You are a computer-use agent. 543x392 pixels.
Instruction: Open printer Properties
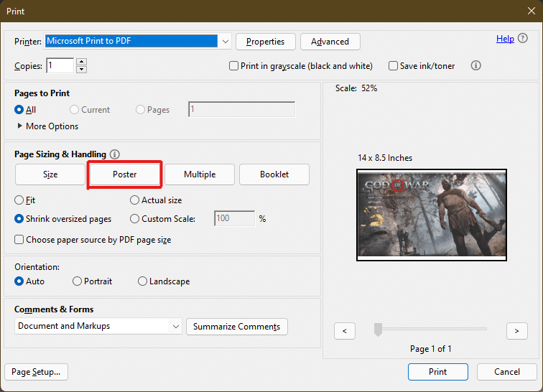(x=266, y=42)
